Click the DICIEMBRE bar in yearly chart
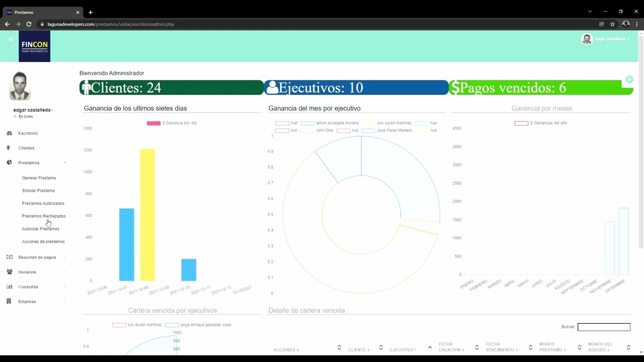 (624, 241)
